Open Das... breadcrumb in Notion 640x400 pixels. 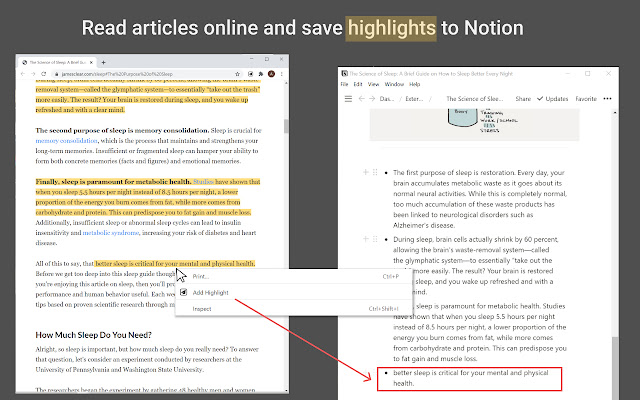coord(387,99)
